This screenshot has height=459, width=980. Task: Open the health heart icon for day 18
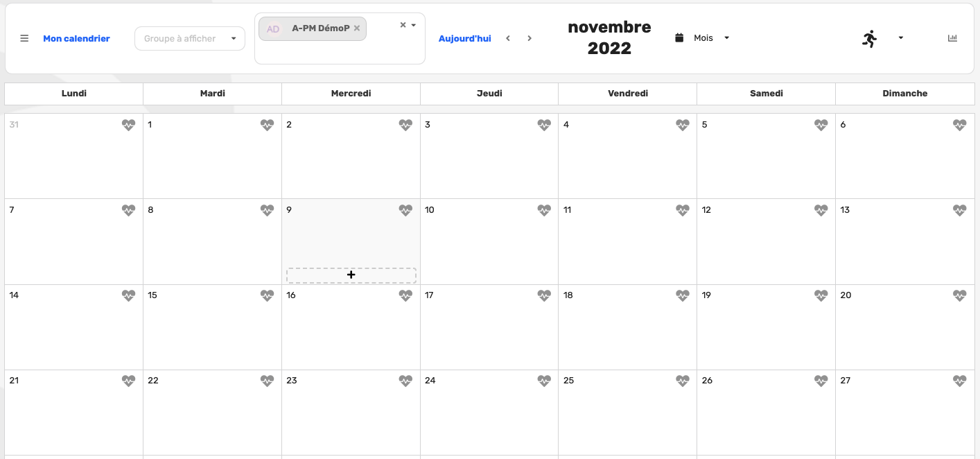click(683, 295)
